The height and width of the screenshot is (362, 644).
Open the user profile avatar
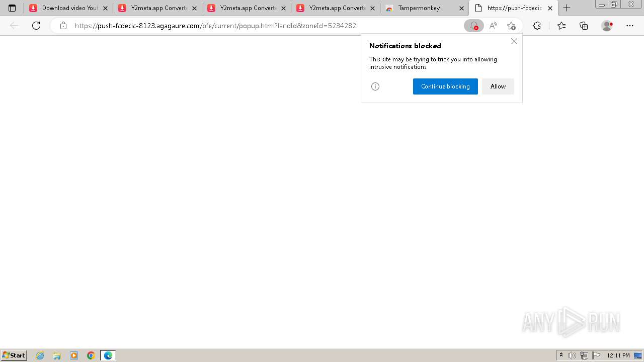[607, 26]
